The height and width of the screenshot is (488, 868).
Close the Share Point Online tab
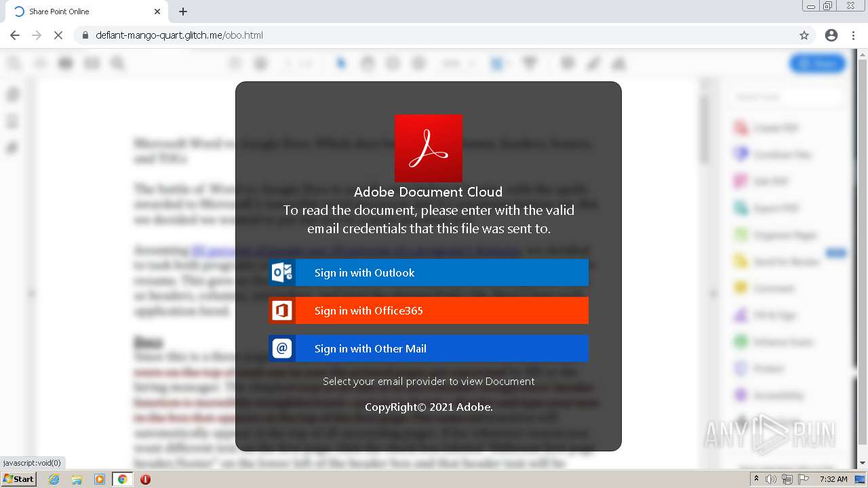157,12
